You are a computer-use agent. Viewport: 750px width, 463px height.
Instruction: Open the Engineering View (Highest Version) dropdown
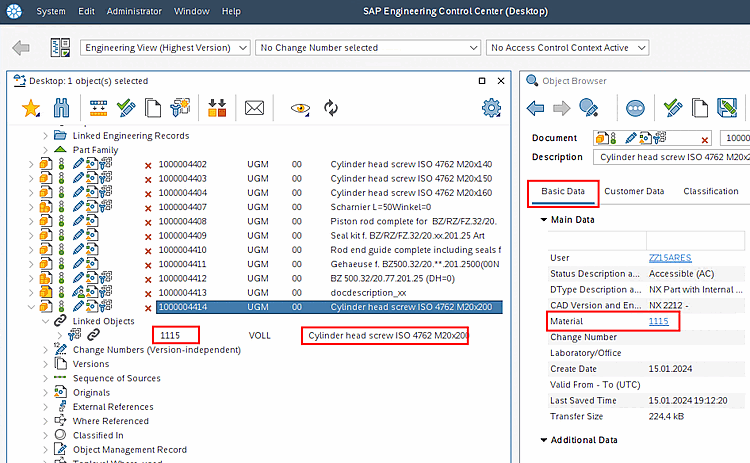tap(165, 48)
